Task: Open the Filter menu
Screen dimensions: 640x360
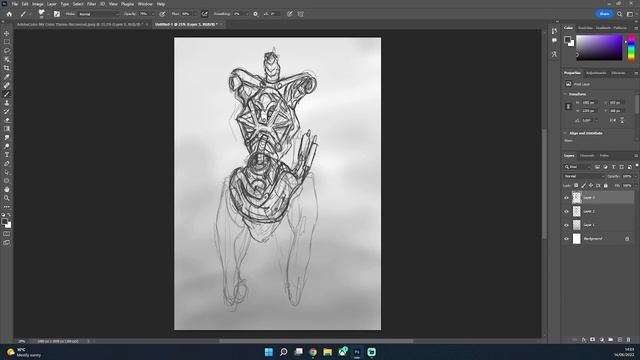Action: (x=91, y=4)
